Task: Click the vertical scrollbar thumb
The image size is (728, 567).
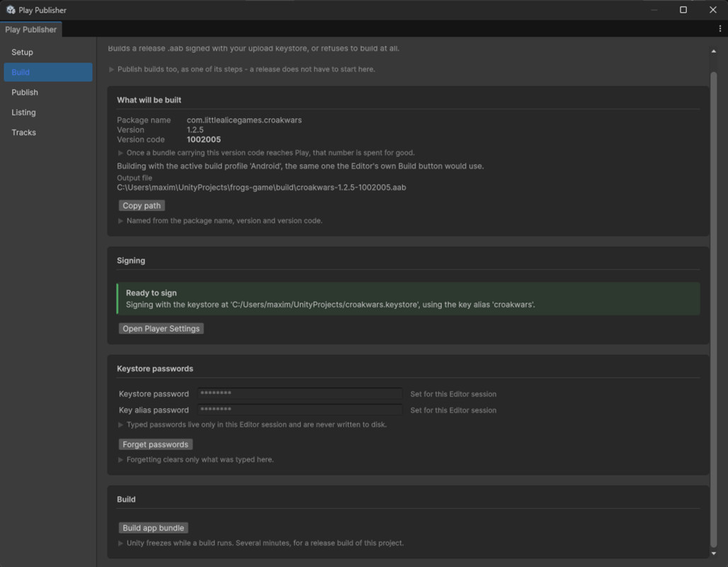Action: pyautogui.click(x=714, y=310)
